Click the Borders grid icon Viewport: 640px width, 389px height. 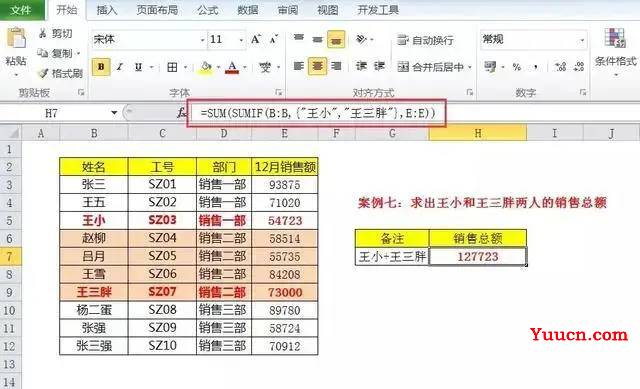(172, 67)
